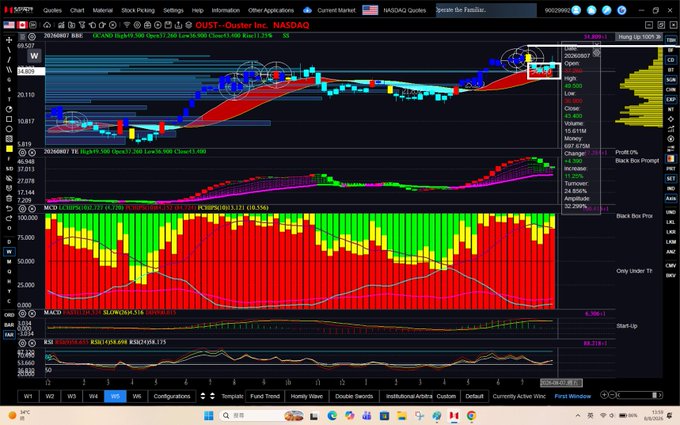Open TE indicator panel settings gear
The width and height of the screenshot is (680, 425).
(22, 153)
